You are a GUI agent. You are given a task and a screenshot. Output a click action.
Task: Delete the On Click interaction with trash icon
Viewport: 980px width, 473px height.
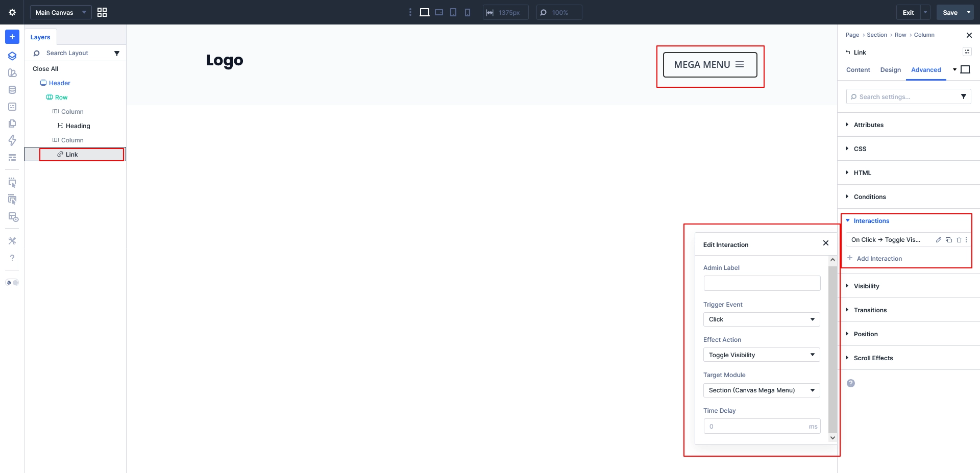point(959,240)
